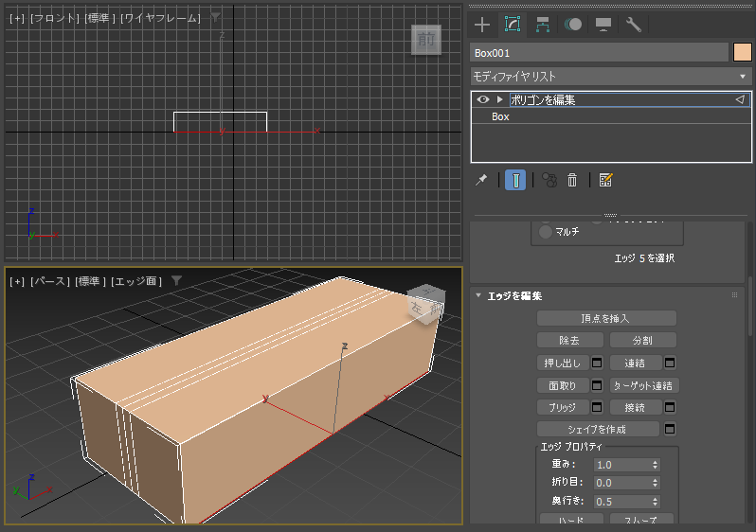Screen dimensions: 756x532
Task: Select the マルチ radio button
Action: (546, 232)
